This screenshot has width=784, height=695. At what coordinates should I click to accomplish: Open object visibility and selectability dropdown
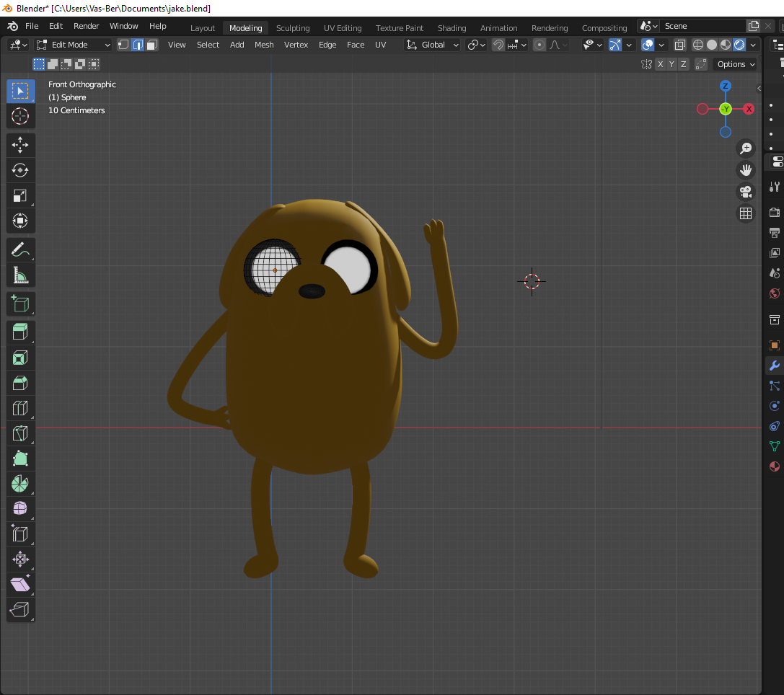(593, 45)
